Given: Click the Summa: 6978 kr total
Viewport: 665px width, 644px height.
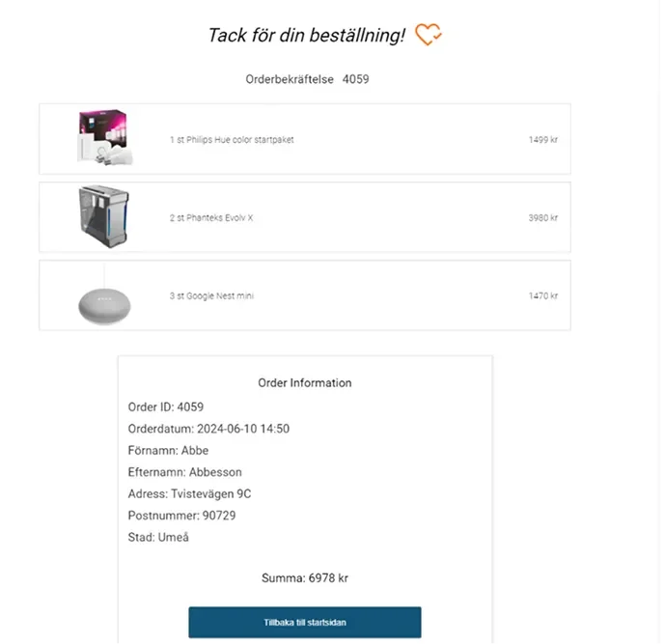Looking at the screenshot, I should [x=305, y=578].
